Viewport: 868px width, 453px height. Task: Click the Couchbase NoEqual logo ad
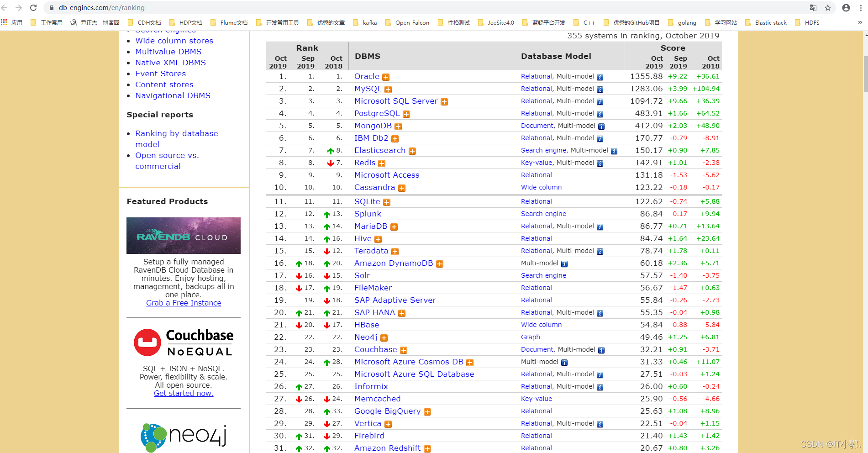coord(184,342)
